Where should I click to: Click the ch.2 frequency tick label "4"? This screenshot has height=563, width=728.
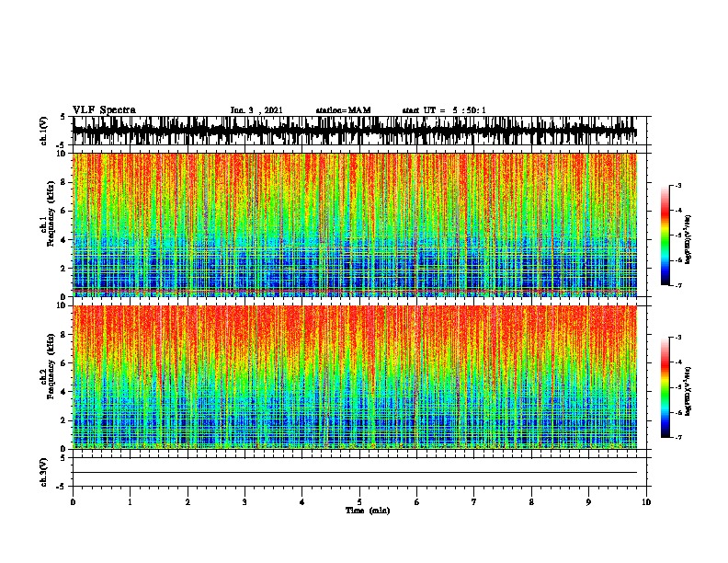(x=64, y=392)
